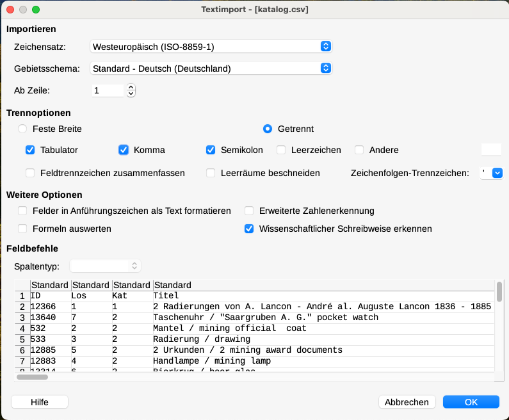Expand the Zeichenfolgen-Trennzeichen dropdown arrow
This screenshot has height=420, width=509.
pos(496,173)
